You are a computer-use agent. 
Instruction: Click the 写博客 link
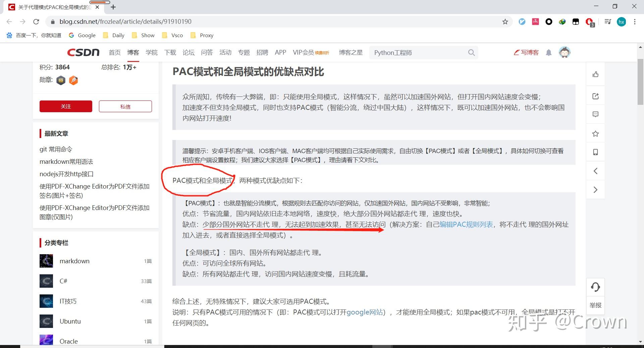[x=526, y=53]
